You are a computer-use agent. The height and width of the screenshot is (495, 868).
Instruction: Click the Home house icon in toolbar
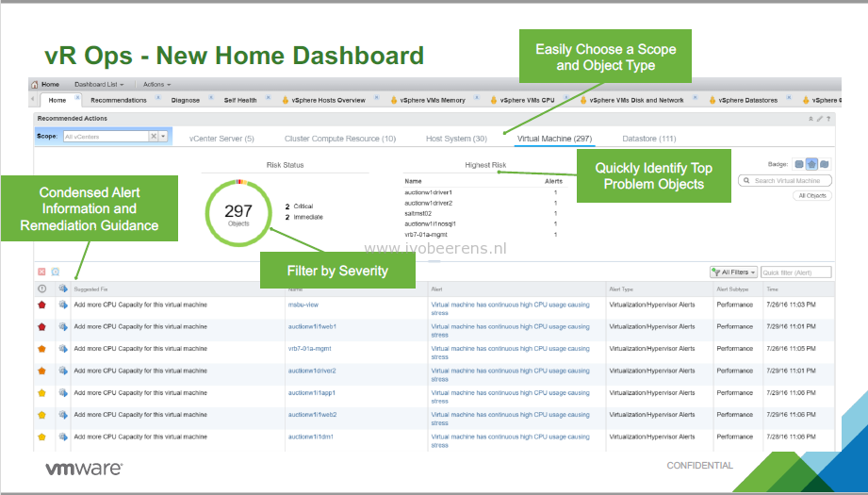point(35,85)
